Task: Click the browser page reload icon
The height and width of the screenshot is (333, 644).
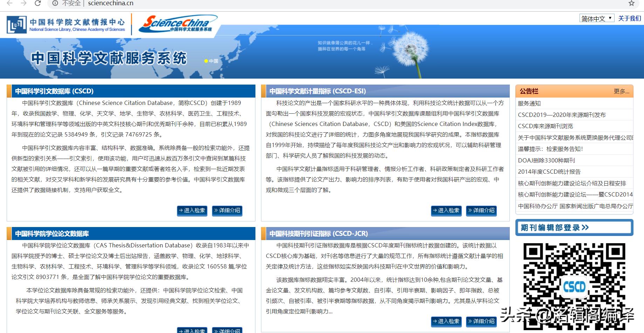Action: coord(37,4)
